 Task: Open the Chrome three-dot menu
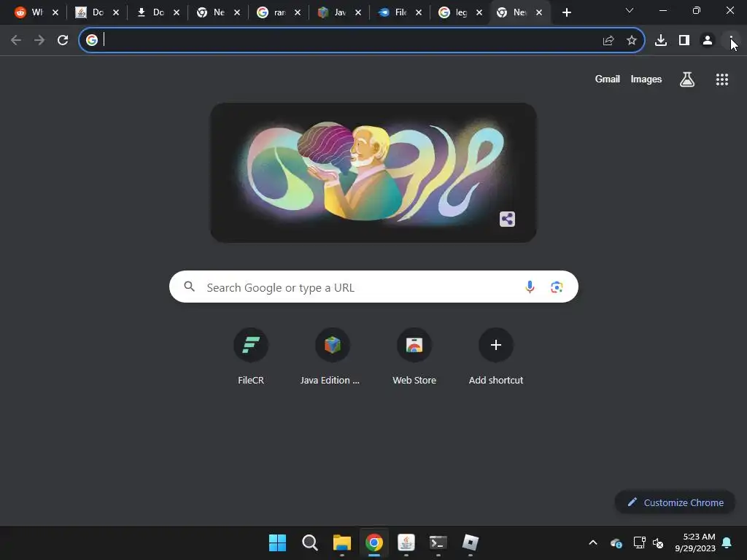(x=731, y=41)
